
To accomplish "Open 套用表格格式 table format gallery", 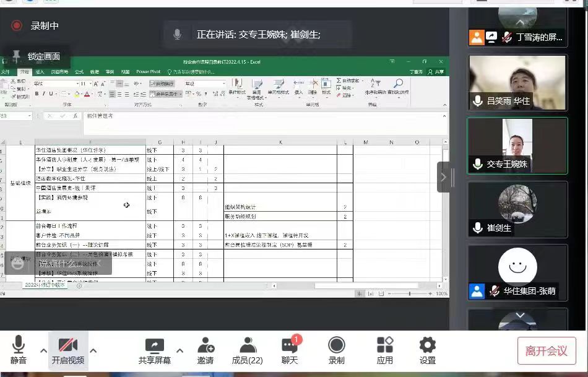I will (257, 89).
